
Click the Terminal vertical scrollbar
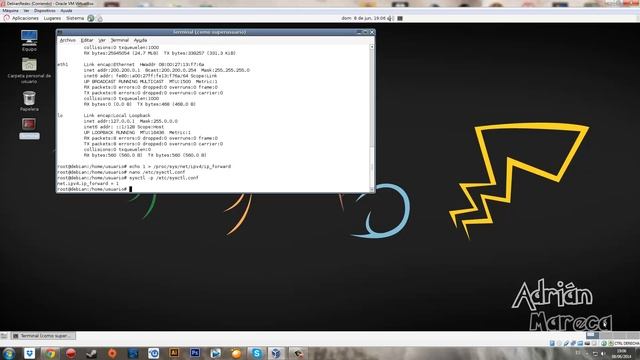[372, 118]
